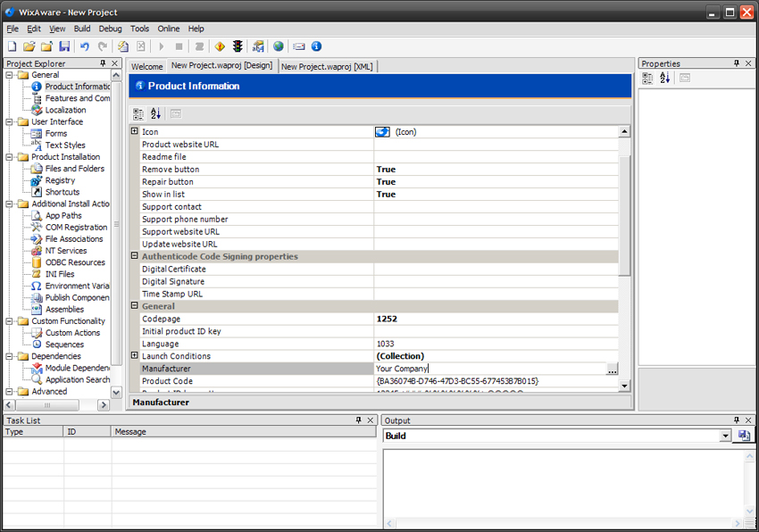Viewport: 759px width, 532px height.
Task: Open the Tools menu
Action: pyautogui.click(x=139, y=29)
